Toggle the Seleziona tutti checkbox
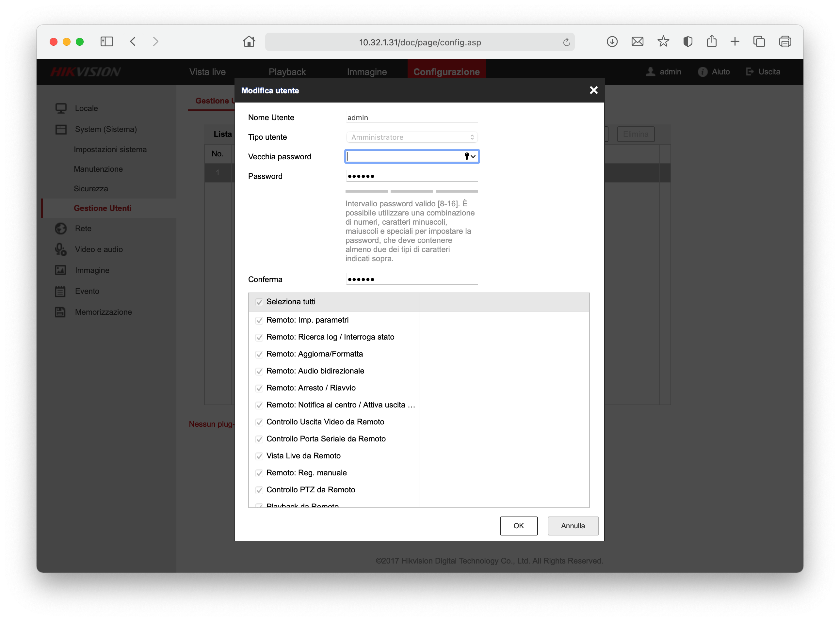 (259, 302)
